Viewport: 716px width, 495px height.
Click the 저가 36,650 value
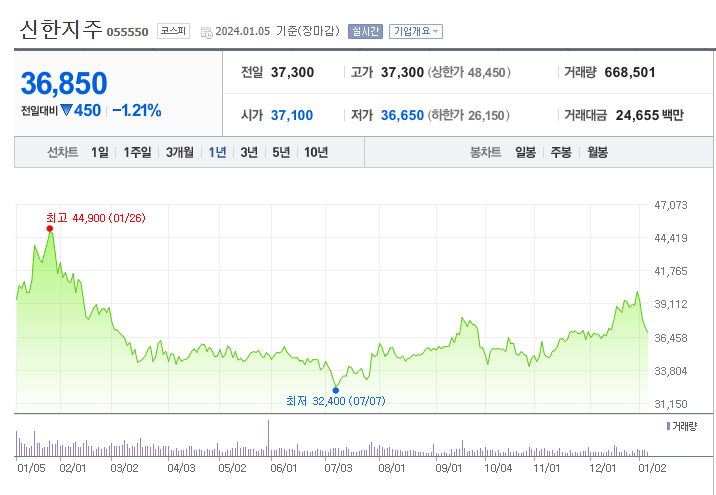click(402, 115)
